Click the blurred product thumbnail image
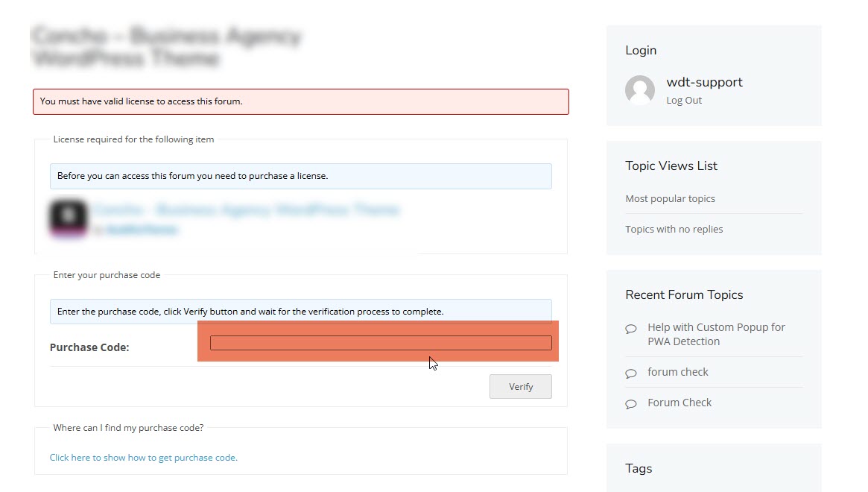 coord(68,218)
